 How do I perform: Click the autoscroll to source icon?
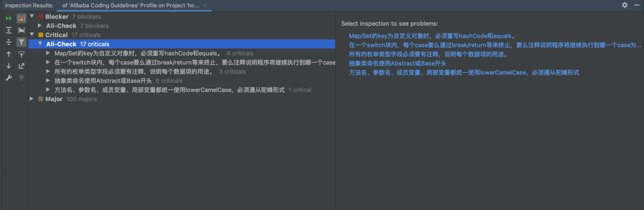click(21, 54)
